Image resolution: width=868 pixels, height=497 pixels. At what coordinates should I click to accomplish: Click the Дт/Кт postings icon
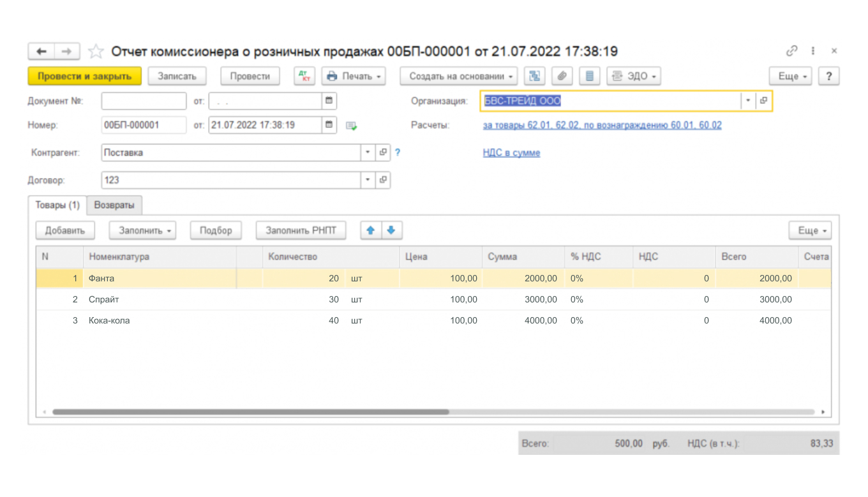304,76
